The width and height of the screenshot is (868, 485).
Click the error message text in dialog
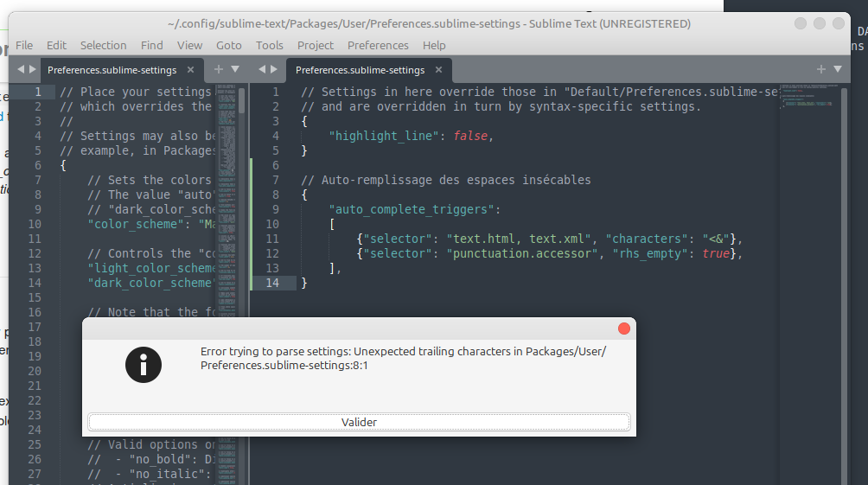tap(403, 358)
